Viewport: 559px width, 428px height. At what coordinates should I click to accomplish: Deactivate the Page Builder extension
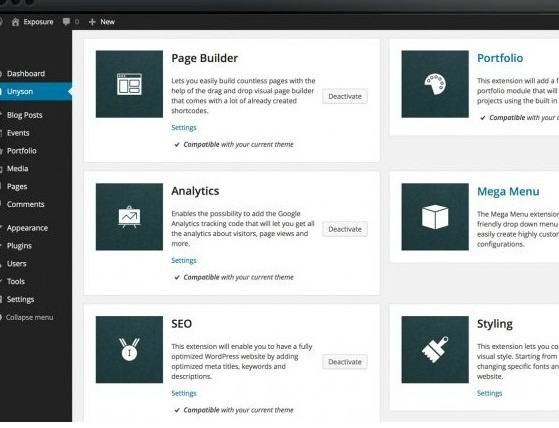point(345,96)
